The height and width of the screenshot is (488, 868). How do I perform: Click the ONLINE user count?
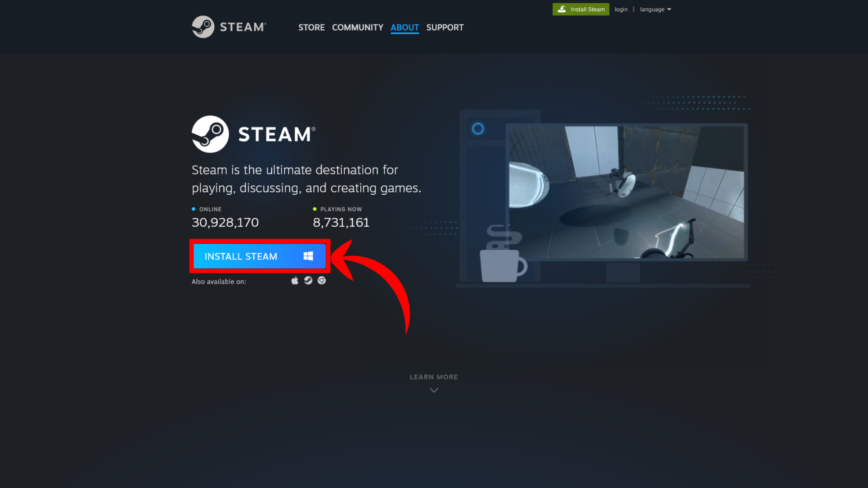(225, 222)
